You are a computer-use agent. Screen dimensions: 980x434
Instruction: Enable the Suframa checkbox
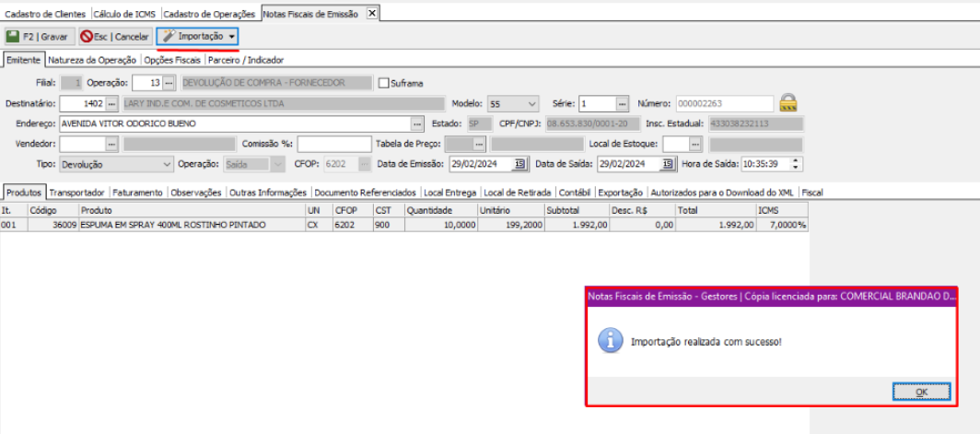click(x=384, y=83)
